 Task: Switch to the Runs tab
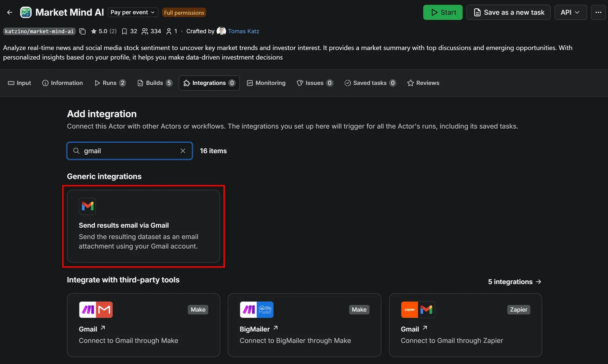coord(110,83)
